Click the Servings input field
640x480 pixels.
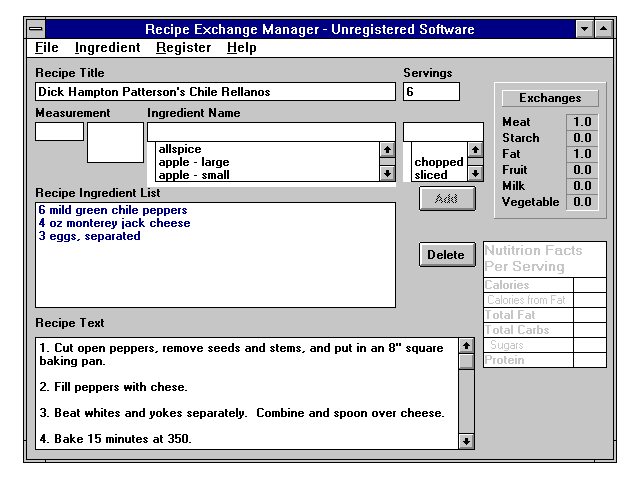click(x=431, y=92)
